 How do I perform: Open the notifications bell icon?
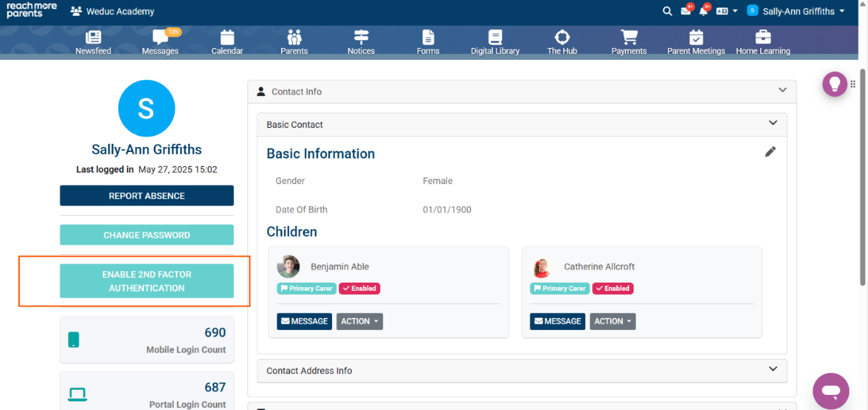click(703, 11)
